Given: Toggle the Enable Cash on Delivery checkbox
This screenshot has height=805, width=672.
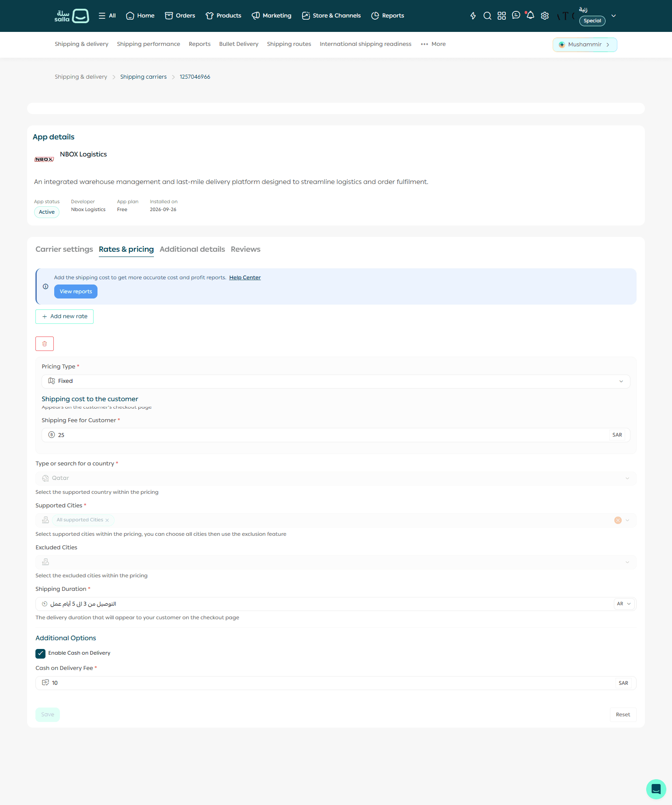Looking at the screenshot, I should tap(40, 653).
